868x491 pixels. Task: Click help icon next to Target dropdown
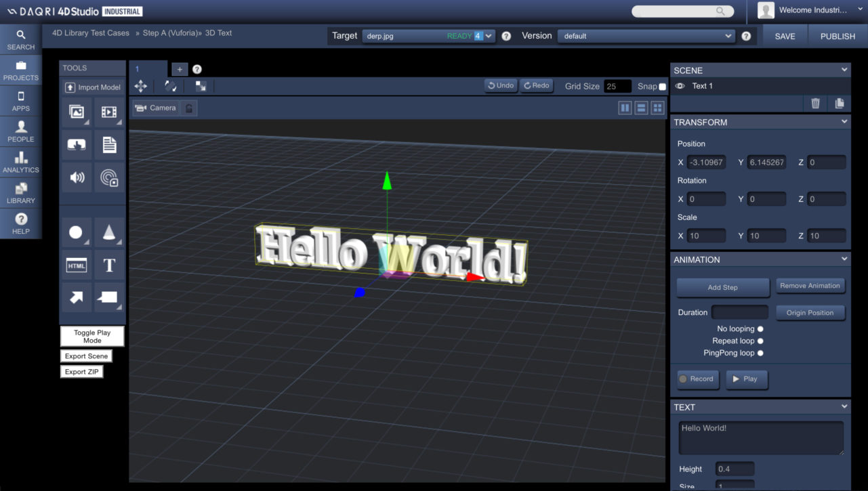coord(506,36)
